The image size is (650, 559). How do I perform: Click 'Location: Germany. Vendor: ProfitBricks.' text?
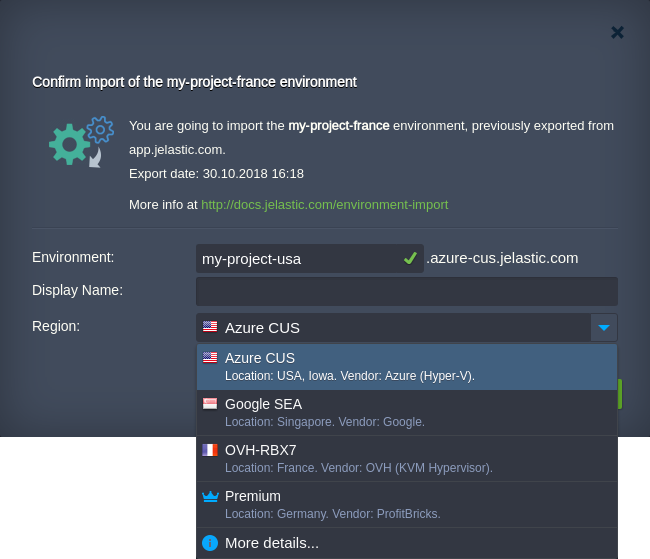332,514
